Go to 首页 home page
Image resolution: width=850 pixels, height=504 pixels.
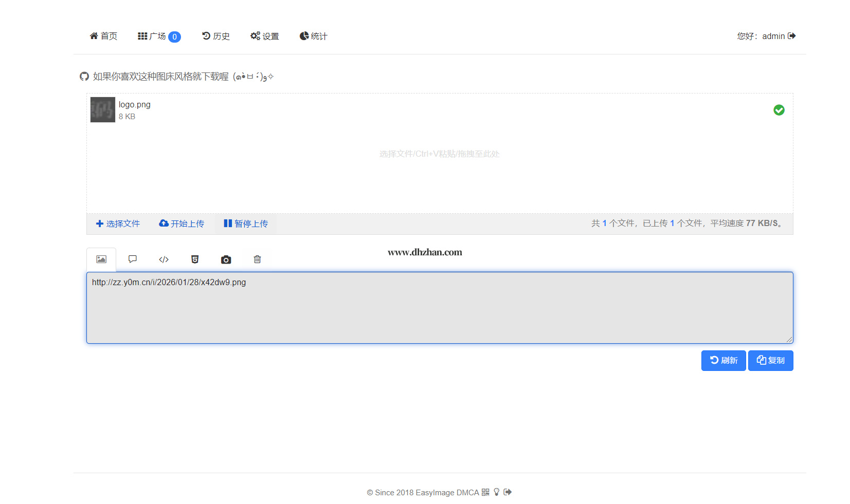click(x=103, y=36)
